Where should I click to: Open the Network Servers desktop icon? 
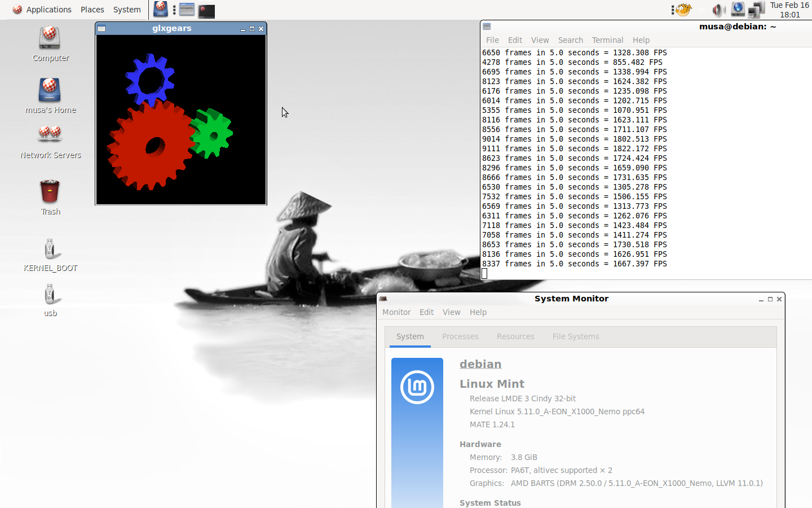pyautogui.click(x=50, y=135)
